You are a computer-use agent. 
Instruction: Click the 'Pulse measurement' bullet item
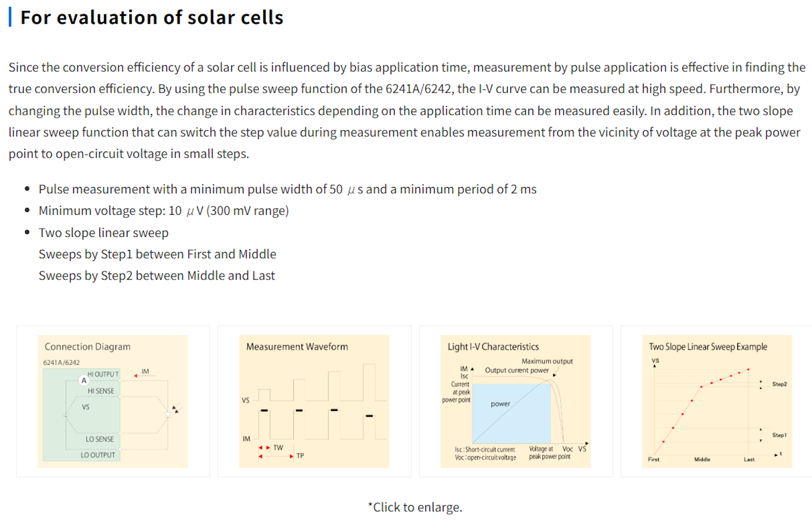point(287,189)
